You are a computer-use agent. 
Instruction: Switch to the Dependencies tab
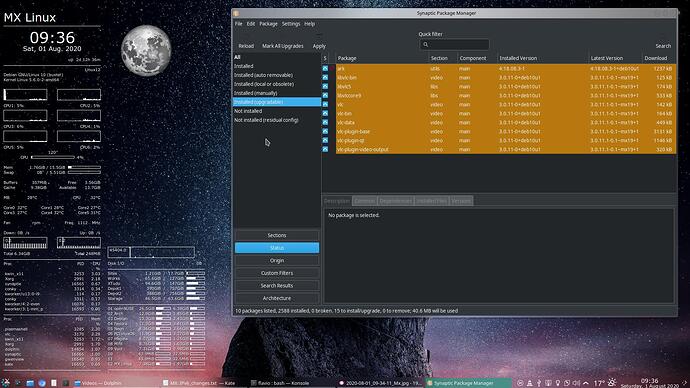click(x=395, y=201)
